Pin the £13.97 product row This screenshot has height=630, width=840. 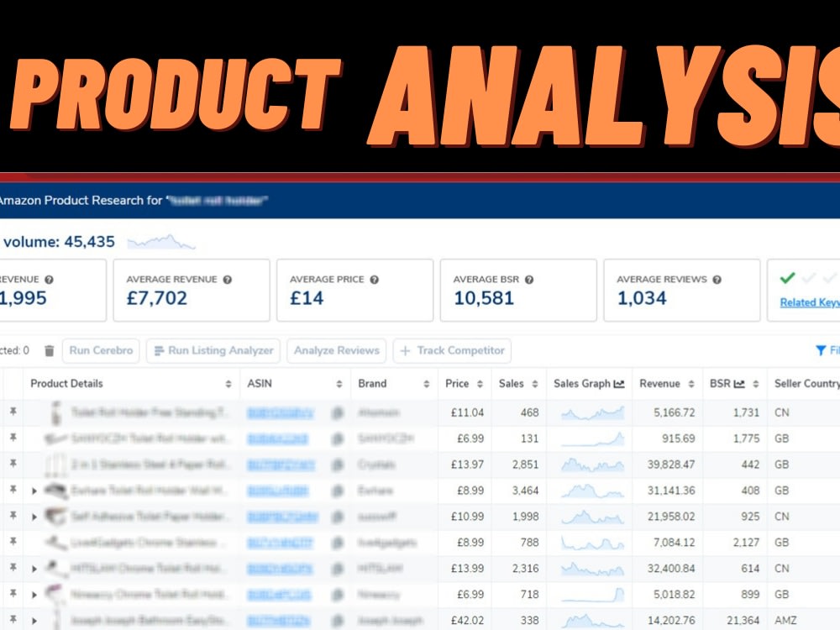pos(13,464)
